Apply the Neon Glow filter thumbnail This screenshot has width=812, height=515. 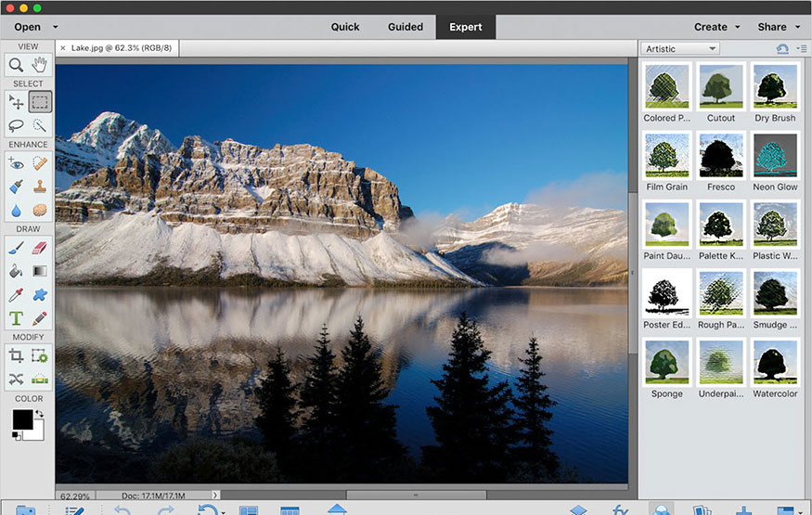click(x=775, y=155)
